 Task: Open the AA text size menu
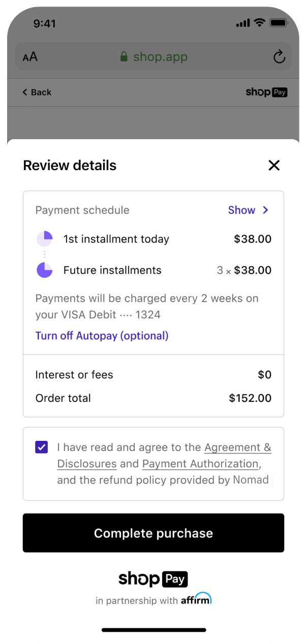click(30, 57)
